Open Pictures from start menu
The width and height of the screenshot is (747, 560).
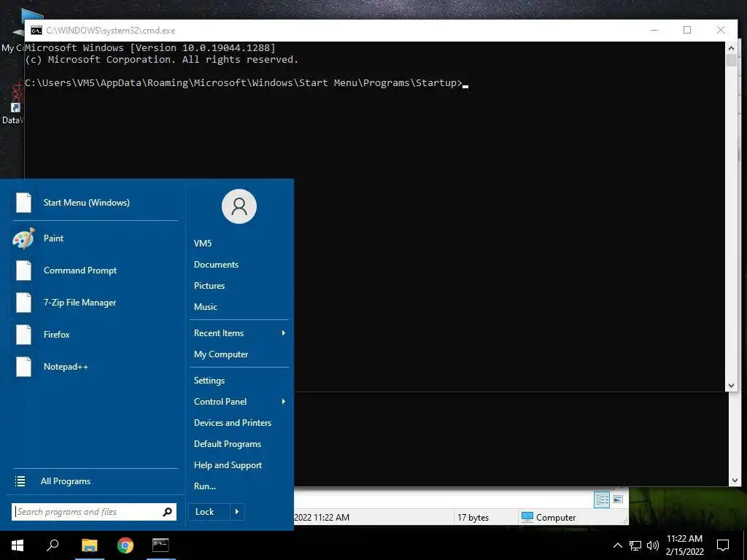(209, 286)
